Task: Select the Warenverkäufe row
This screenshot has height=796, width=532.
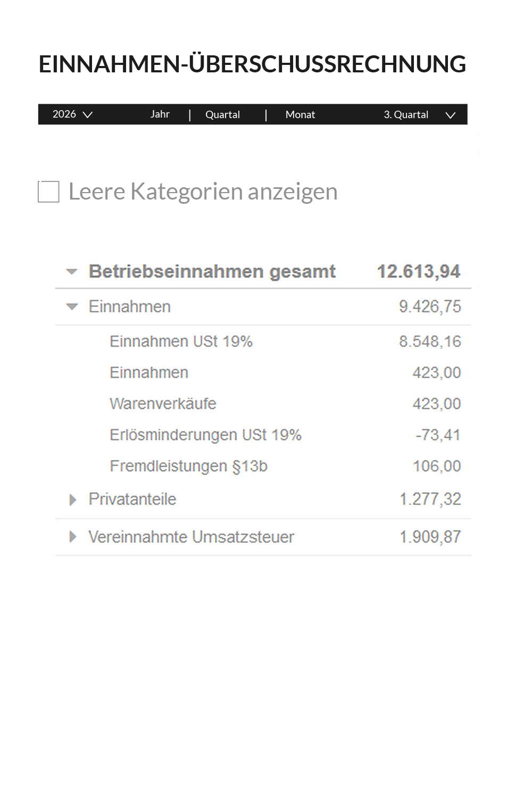Action: pos(163,404)
